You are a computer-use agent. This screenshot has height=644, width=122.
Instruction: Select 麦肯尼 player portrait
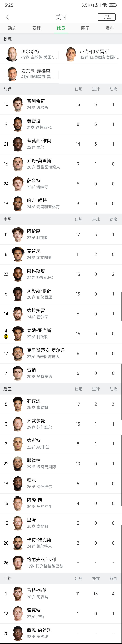pos(18,254)
